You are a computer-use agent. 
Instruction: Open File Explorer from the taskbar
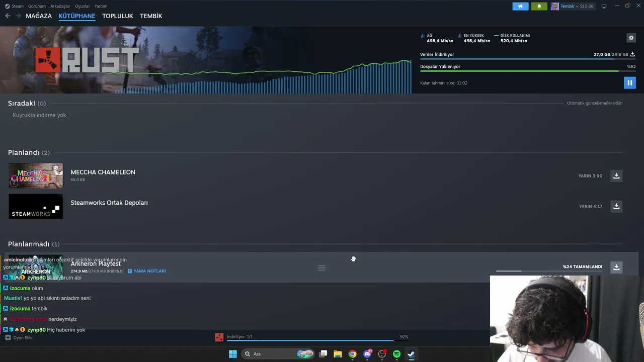click(338, 354)
